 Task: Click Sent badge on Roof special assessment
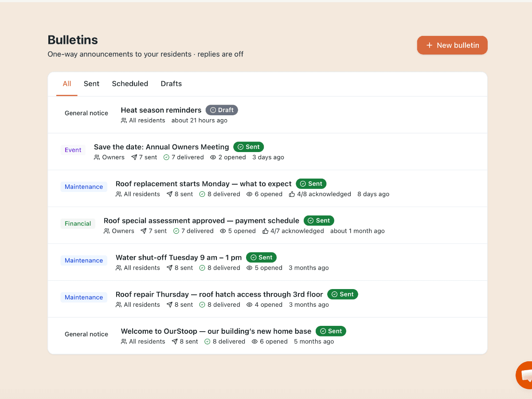click(319, 220)
